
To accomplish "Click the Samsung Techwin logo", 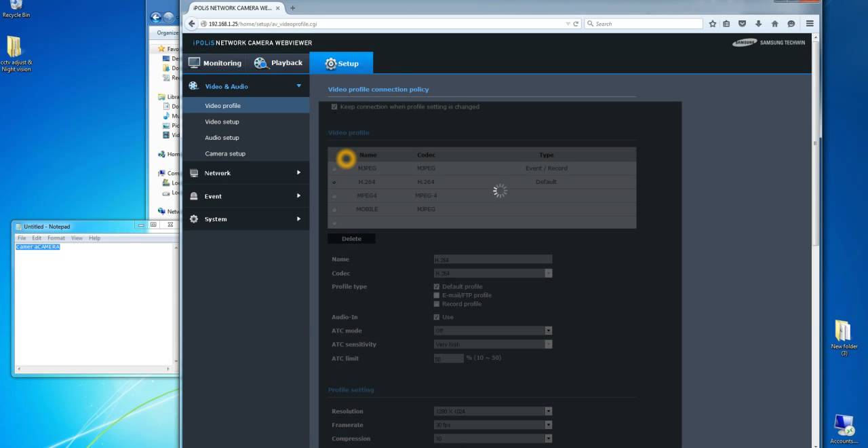I will pyautogui.click(x=769, y=43).
